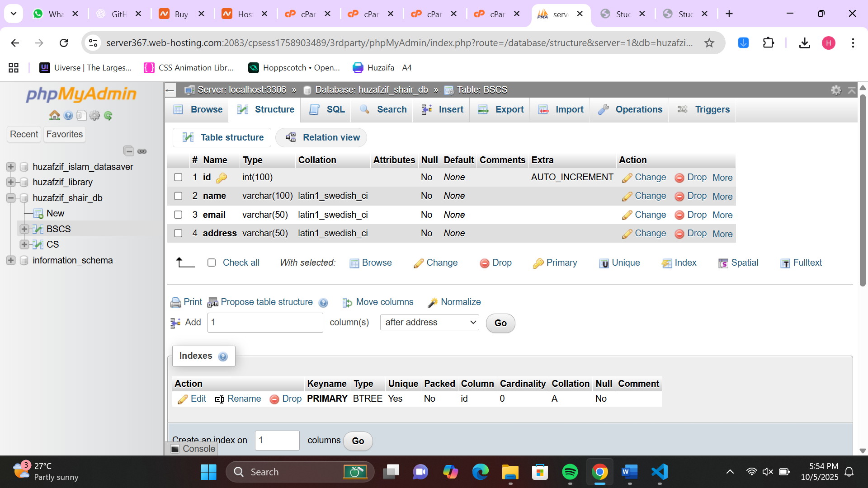Open the Operations tab
Screen dimensions: 868x488
point(630,109)
